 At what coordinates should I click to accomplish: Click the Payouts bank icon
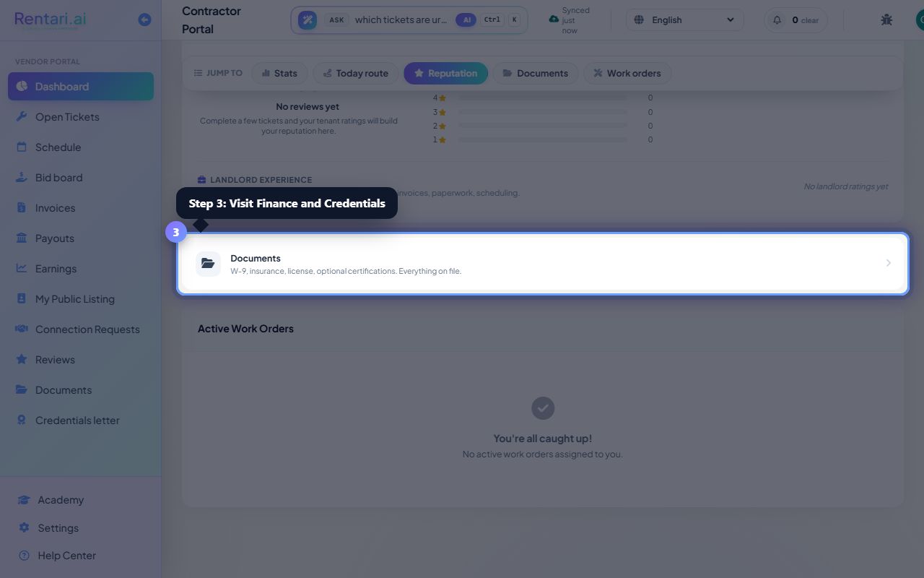tap(22, 238)
